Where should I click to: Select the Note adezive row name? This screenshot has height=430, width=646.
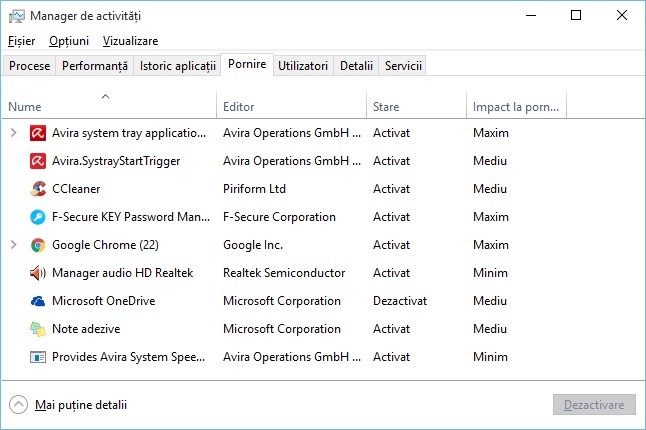pyautogui.click(x=86, y=329)
